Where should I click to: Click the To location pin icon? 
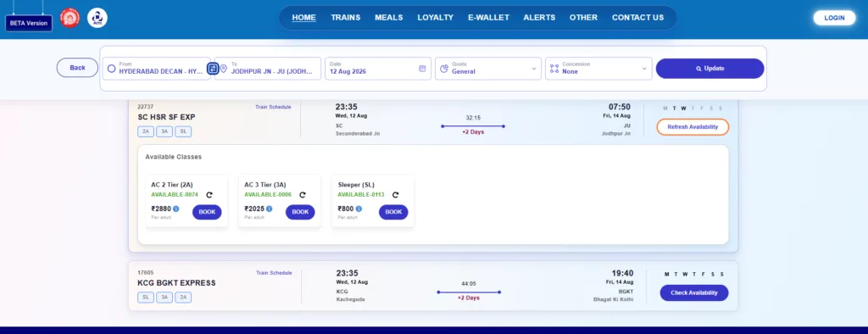click(x=224, y=69)
